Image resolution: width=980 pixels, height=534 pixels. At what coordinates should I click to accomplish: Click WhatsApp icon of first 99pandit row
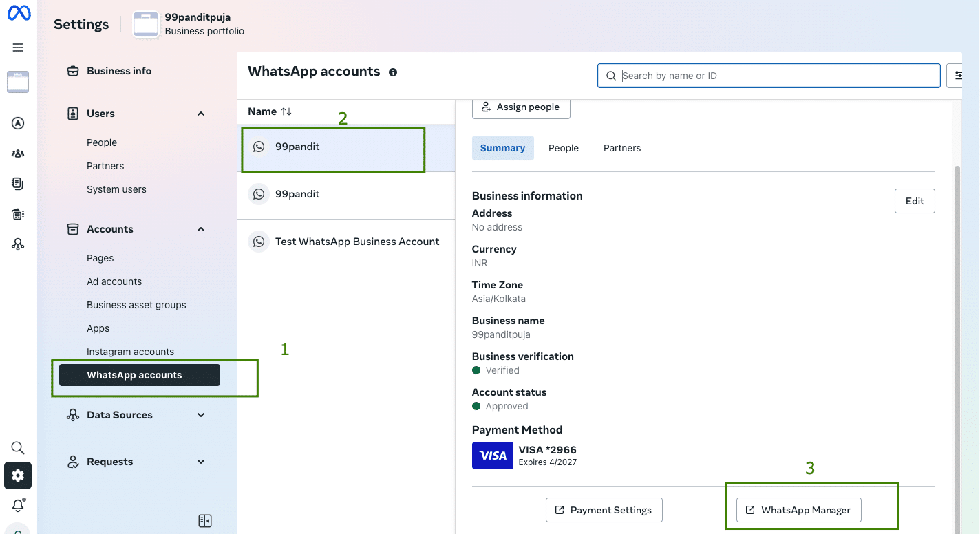coord(259,147)
